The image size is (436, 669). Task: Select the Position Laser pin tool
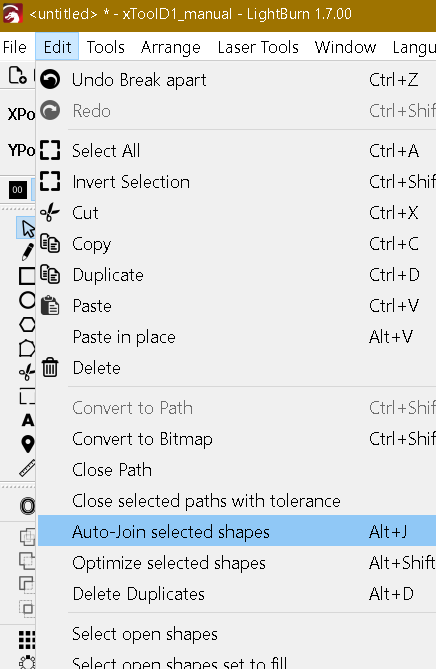click(x=28, y=444)
